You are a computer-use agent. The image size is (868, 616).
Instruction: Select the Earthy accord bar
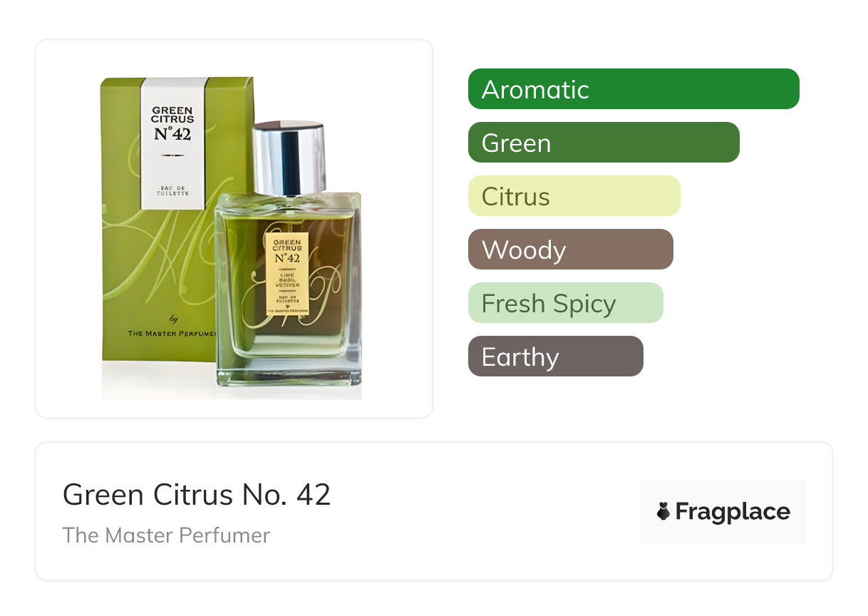pos(556,356)
